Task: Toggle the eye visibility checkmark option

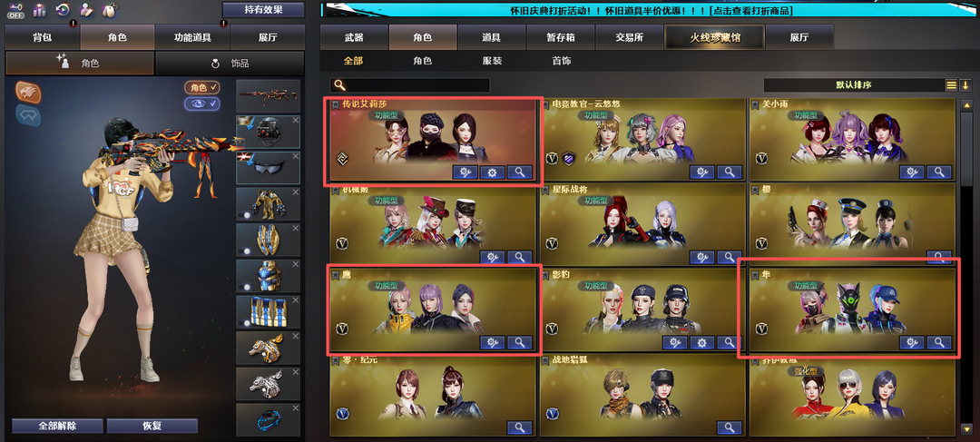Action: 202,103
